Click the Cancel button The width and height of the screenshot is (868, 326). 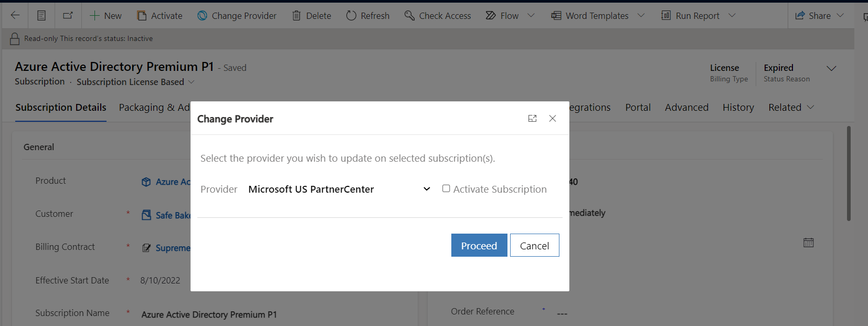click(534, 245)
